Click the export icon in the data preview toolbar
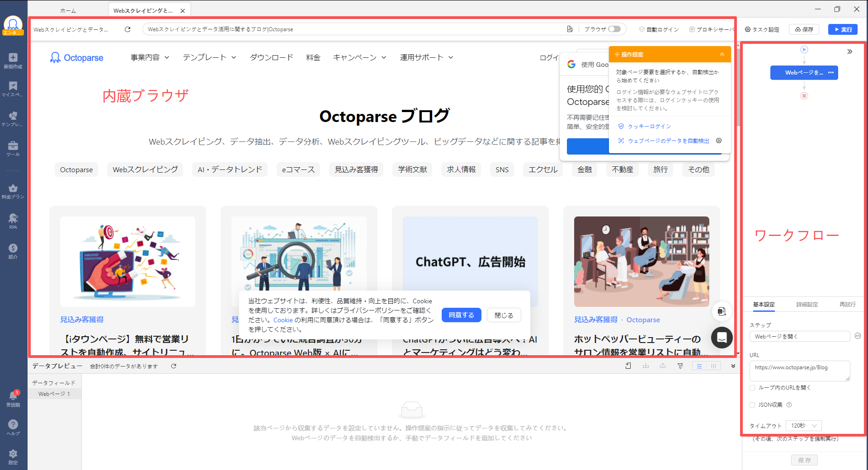Image resolution: width=868 pixels, height=470 pixels. [x=663, y=366]
